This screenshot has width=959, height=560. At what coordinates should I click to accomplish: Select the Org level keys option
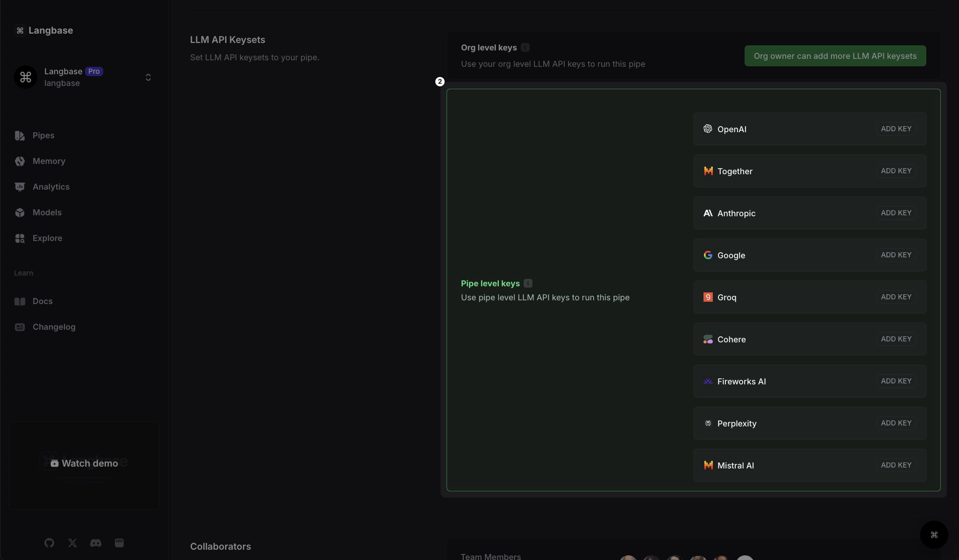click(x=489, y=48)
